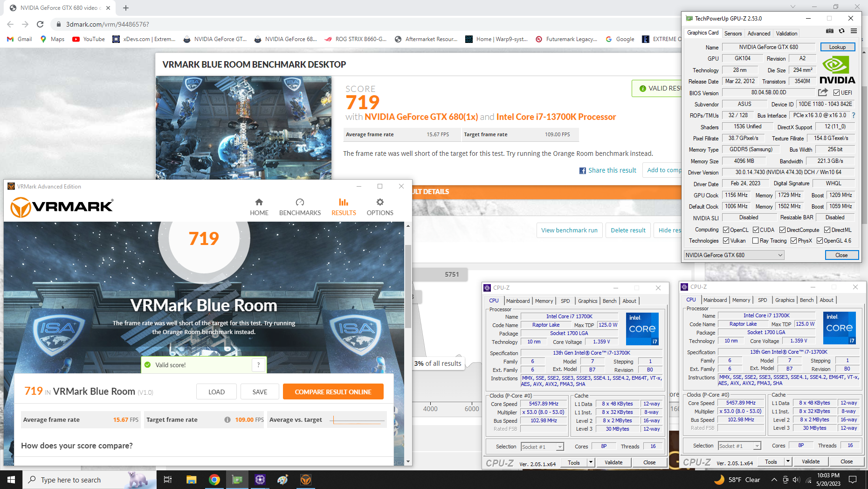
Task: Click Close button in GPU-Z window
Action: click(841, 255)
